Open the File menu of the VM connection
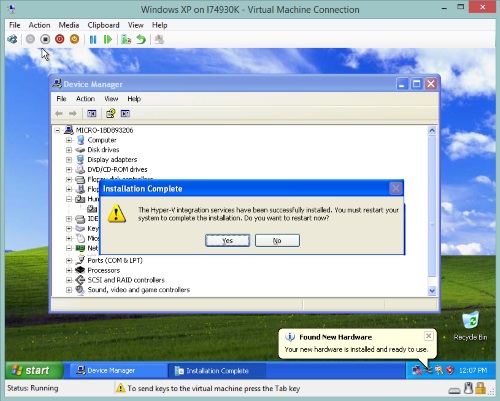Screen dimensions: 500x401 [x=15, y=25]
